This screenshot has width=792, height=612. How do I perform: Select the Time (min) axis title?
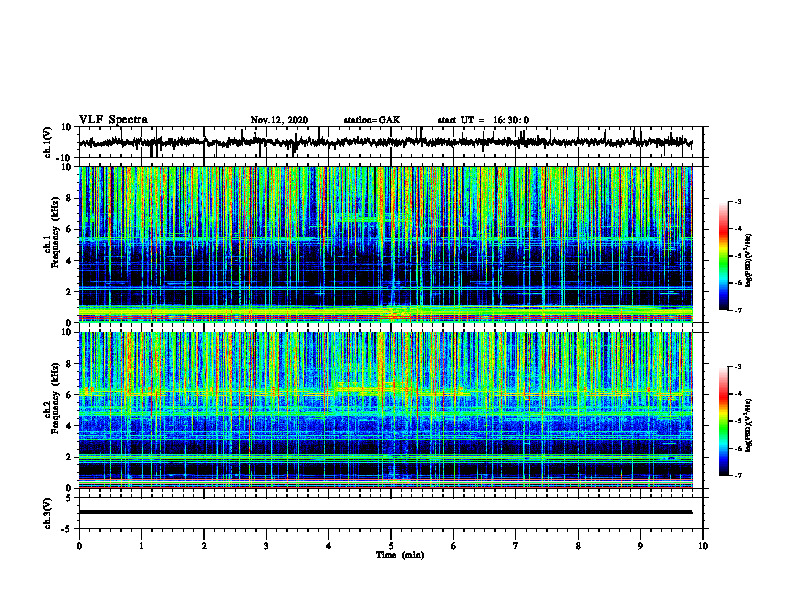point(400,555)
